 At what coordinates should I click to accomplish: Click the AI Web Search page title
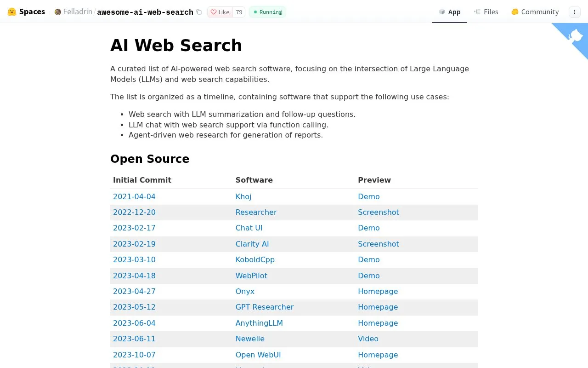coord(176,45)
